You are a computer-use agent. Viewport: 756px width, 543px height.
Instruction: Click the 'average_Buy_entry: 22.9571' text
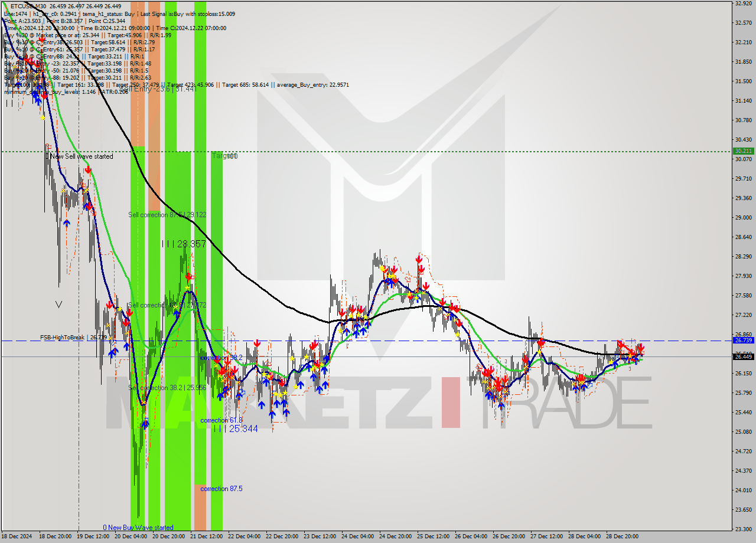click(314, 84)
